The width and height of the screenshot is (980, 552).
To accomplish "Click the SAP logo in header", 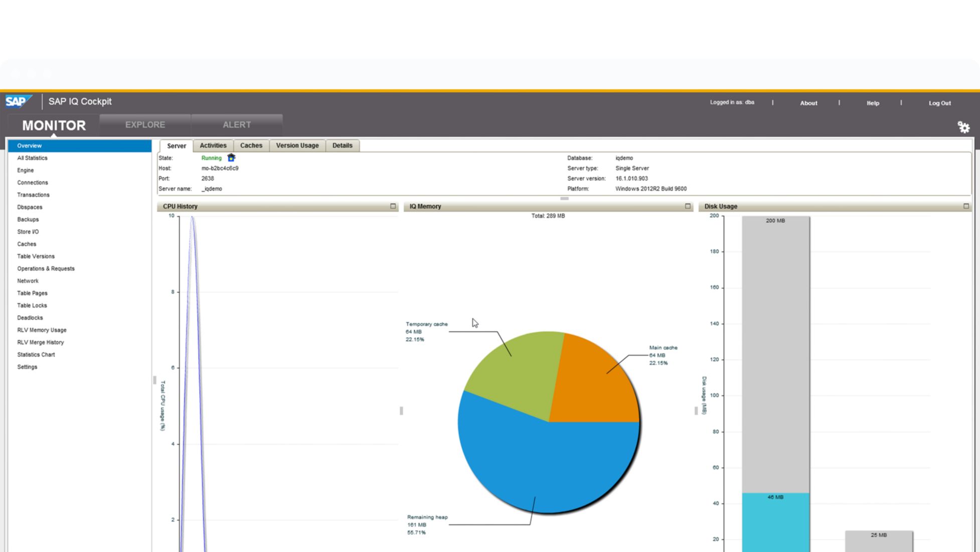I will click(x=18, y=102).
